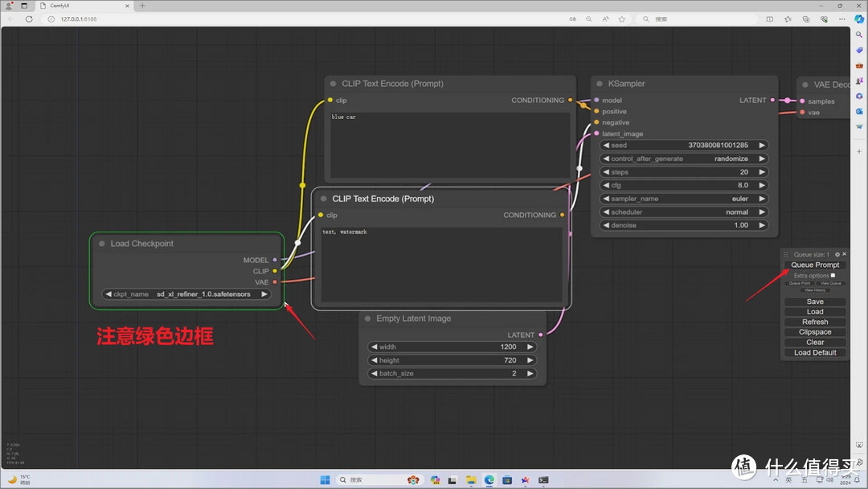Enable the Extra options checkbox
This screenshot has width=868, height=489.
pos(833,275)
